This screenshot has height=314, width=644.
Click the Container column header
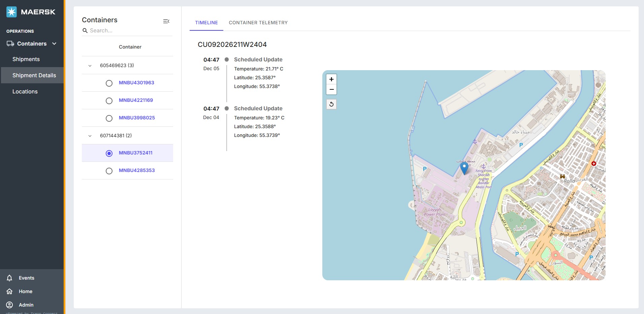point(130,47)
